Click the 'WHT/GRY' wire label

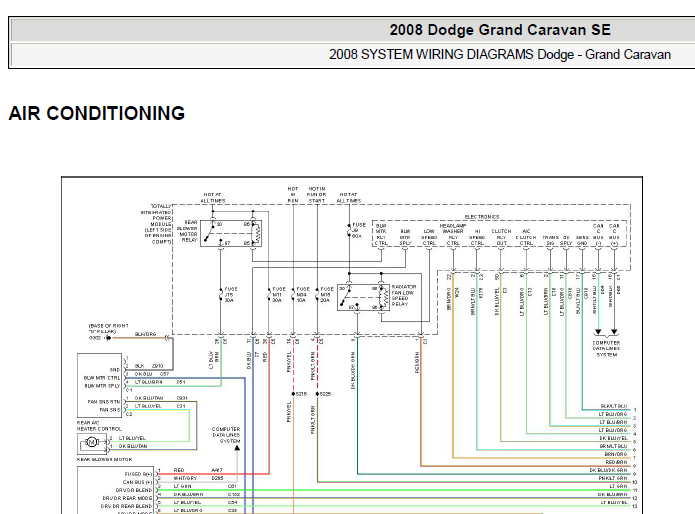click(x=185, y=478)
